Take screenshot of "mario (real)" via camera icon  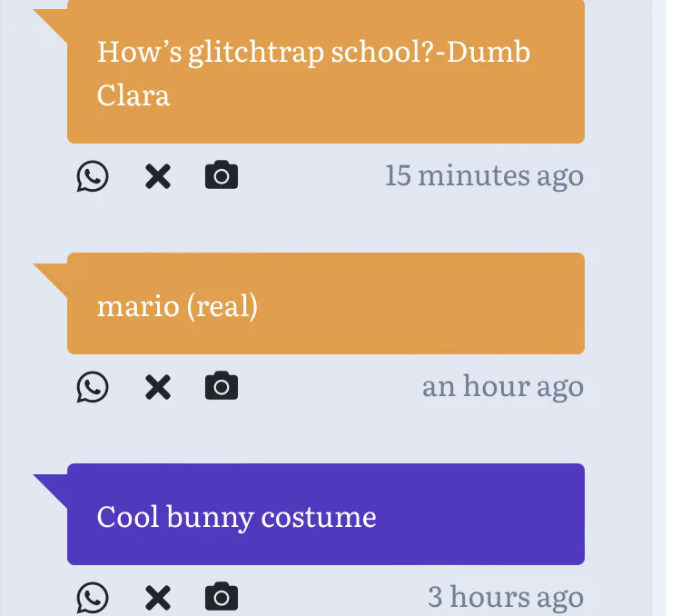click(222, 387)
